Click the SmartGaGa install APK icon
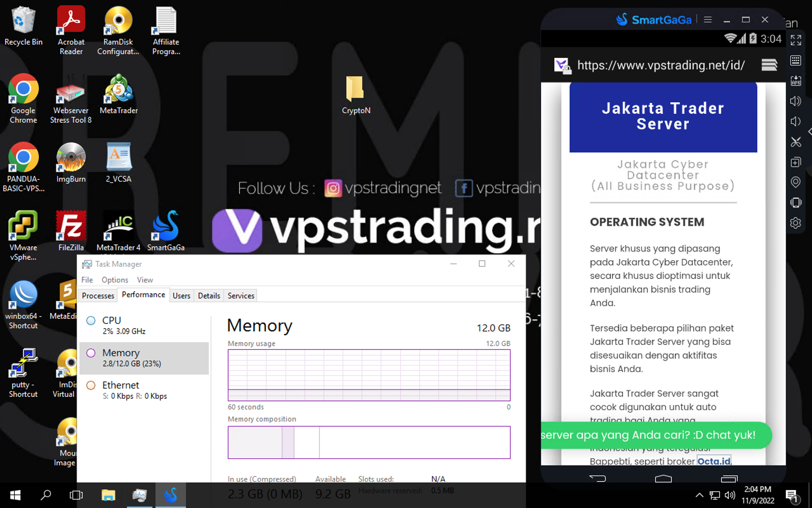 click(x=796, y=81)
